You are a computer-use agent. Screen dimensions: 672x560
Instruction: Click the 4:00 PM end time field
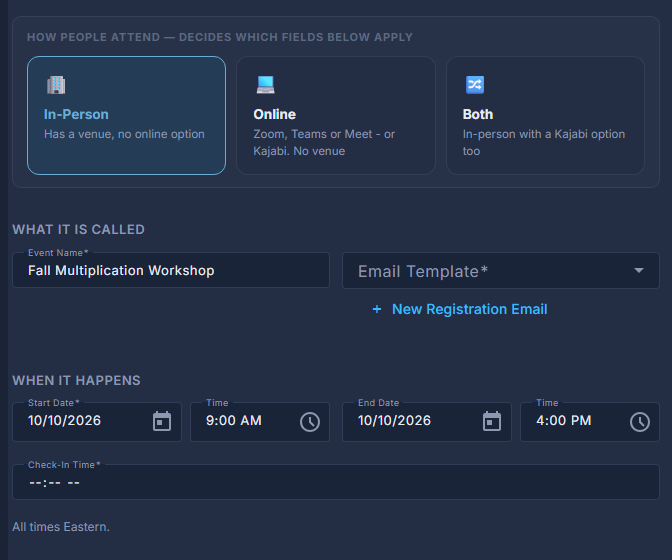[564, 420]
